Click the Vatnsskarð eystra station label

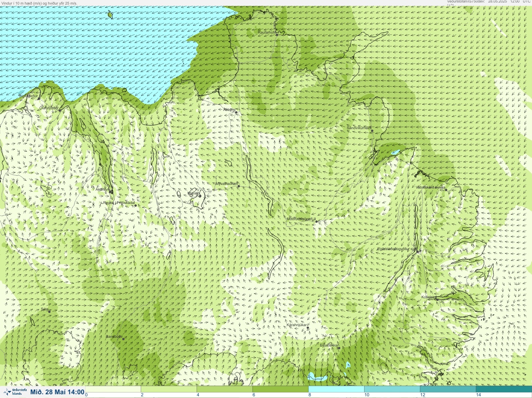tap(431, 187)
